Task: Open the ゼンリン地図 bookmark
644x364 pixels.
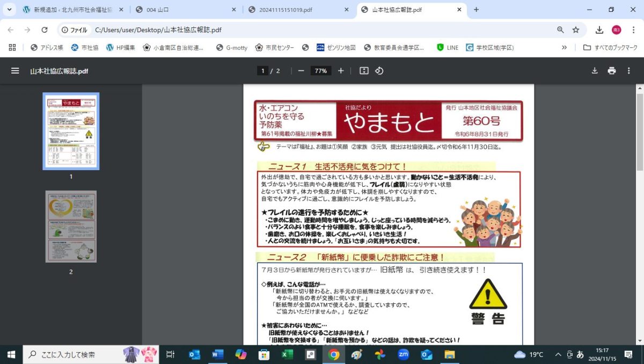Action: pos(336,47)
